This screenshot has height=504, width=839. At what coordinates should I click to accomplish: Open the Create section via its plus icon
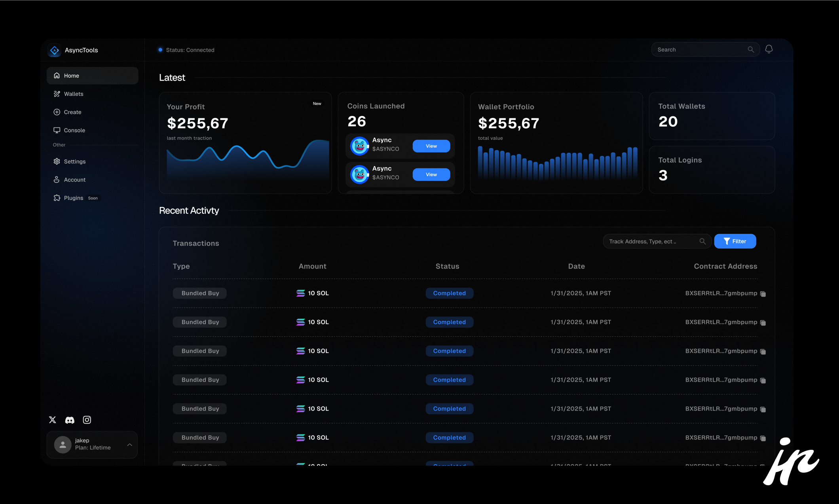(x=57, y=112)
